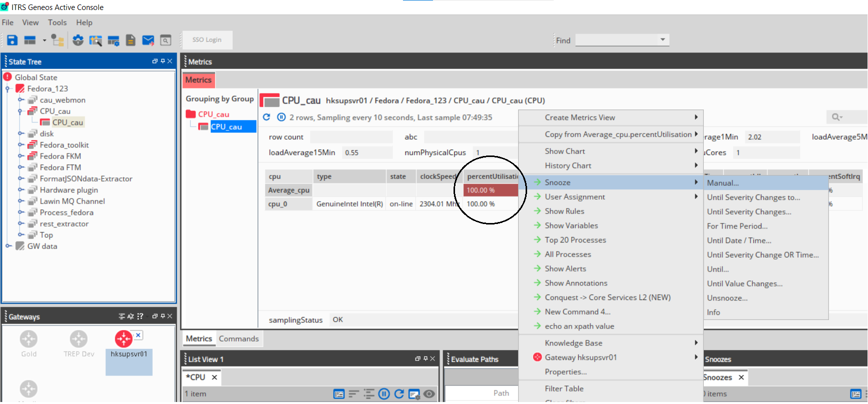Click the state tree hierarchy toolbar icon
The width and height of the screenshot is (868, 404).
click(58, 40)
